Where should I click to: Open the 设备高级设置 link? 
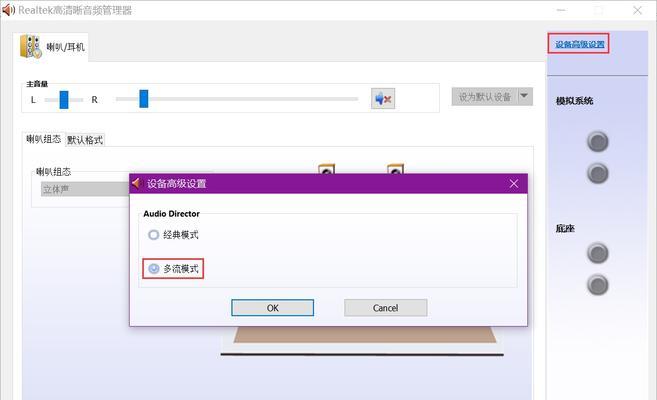click(x=579, y=44)
